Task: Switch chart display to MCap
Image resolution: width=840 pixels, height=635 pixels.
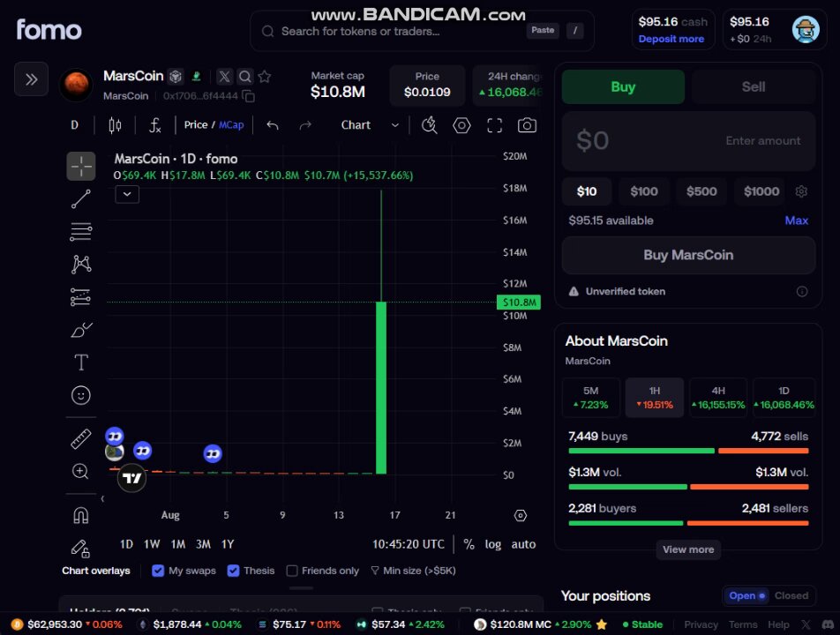Action: point(231,124)
